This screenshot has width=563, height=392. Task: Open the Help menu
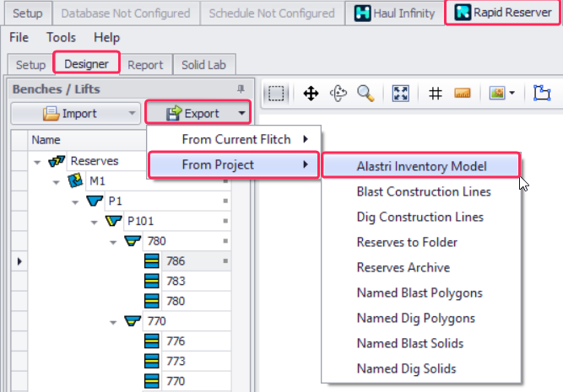pyautogui.click(x=106, y=37)
